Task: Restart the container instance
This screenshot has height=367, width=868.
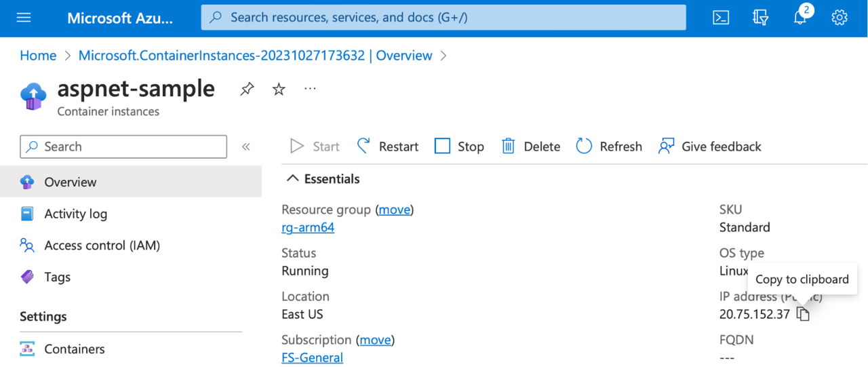Action: coord(388,147)
